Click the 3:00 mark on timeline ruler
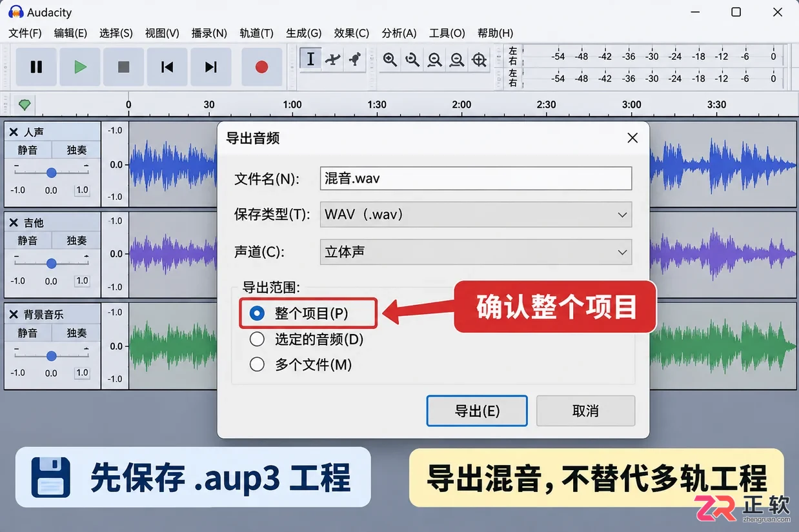799x532 pixels. click(632, 104)
